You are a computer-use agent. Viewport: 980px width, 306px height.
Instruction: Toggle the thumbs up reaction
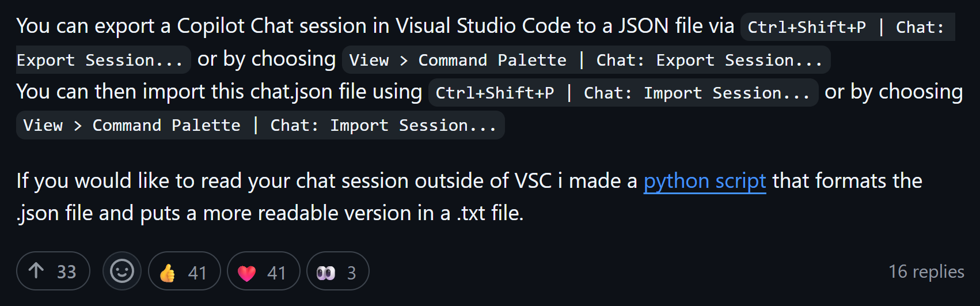click(184, 271)
